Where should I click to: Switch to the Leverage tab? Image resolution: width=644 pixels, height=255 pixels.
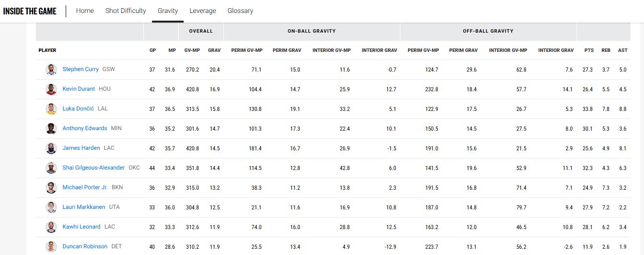point(203,11)
